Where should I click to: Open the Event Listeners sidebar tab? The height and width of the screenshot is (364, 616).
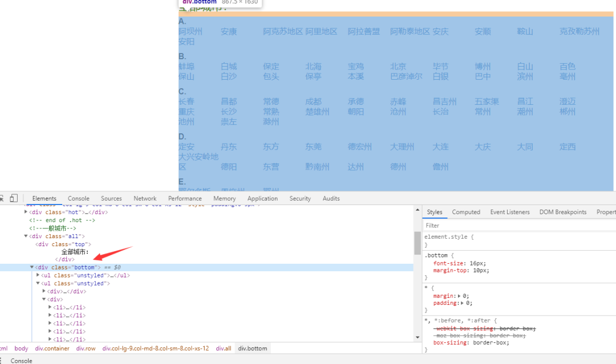click(x=509, y=212)
